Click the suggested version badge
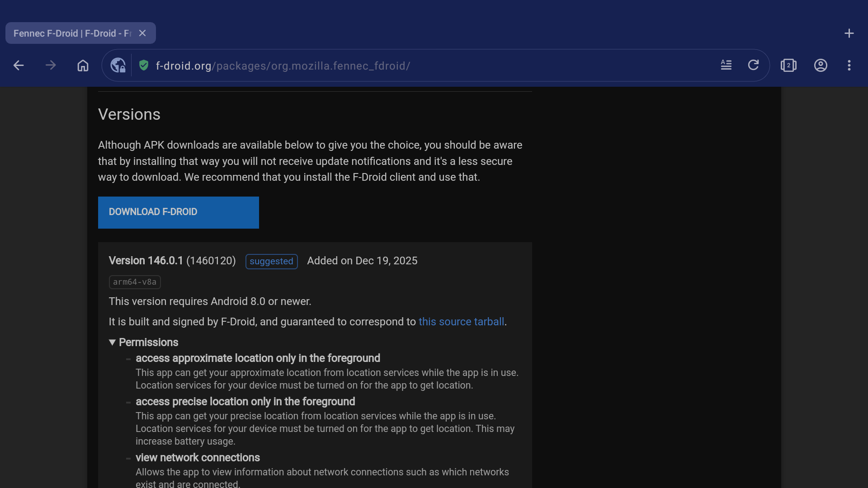 pyautogui.click(x=271, y=262)
